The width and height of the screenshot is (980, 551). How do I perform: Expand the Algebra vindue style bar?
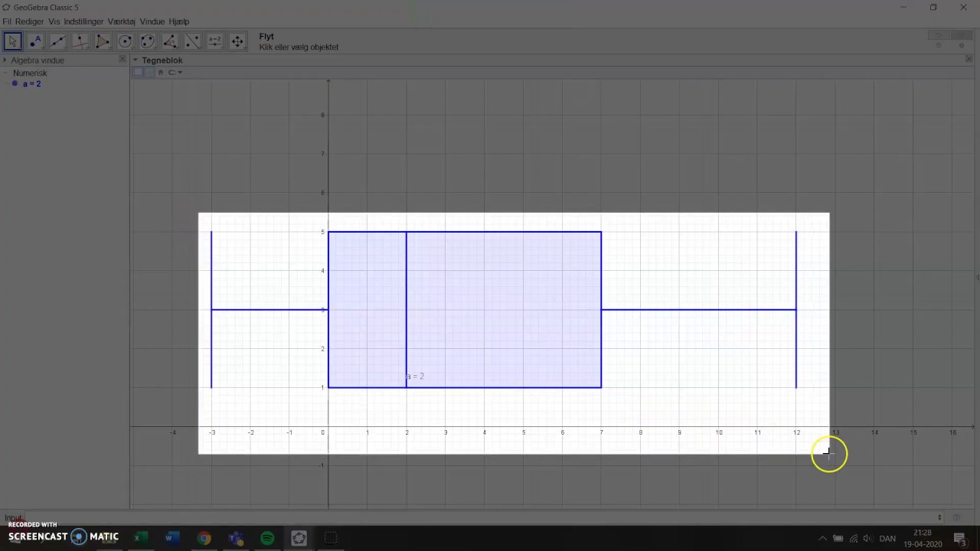pos(5,60)
